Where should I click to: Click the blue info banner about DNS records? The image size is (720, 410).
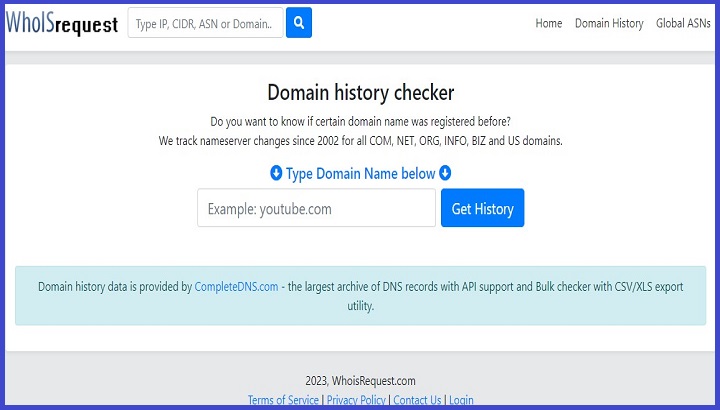point(360,296)
